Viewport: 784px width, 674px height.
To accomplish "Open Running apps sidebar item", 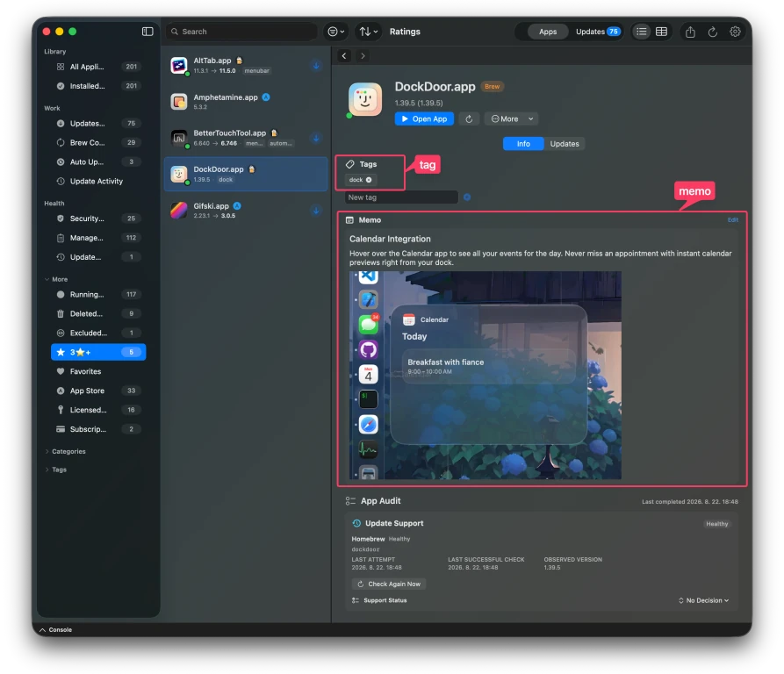I will coord(98,294).
